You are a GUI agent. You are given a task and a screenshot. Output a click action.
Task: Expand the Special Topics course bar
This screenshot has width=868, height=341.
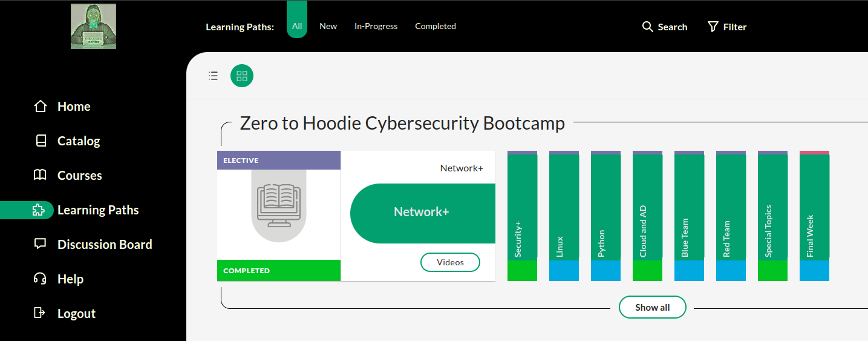773,216
